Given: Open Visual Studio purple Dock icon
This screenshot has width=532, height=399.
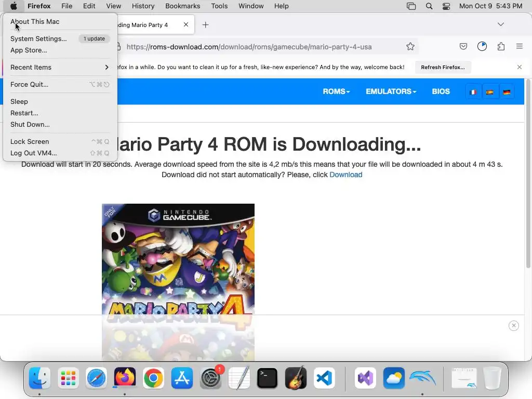Looking at the screenshot, I should (x=365, y=378).
